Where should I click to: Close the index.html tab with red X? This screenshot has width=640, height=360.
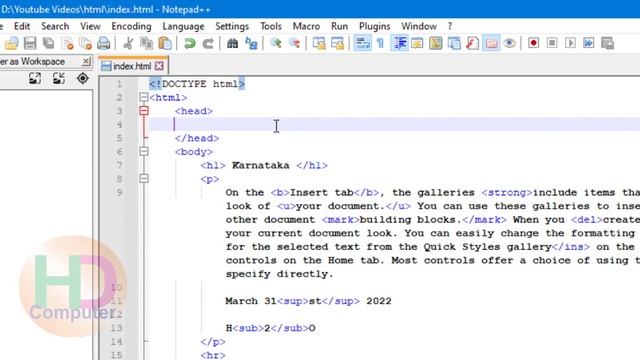(159, 66)
